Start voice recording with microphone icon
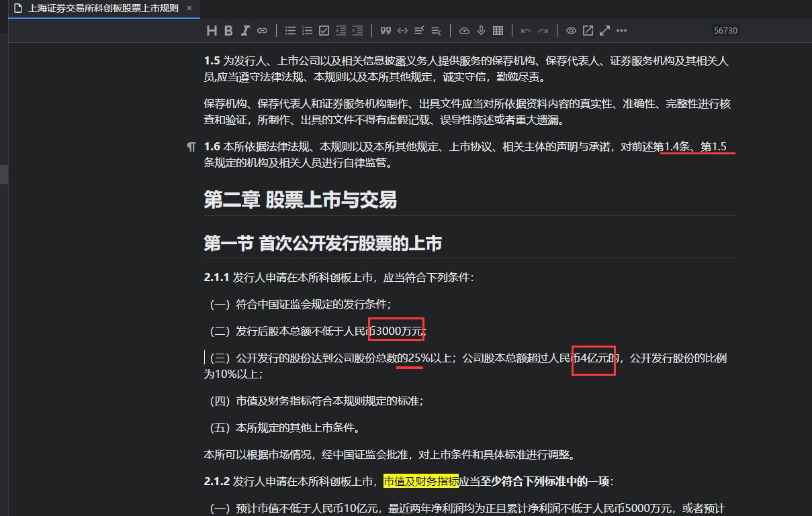The width and height of the screenshot is (812, 516). point(481,30)
